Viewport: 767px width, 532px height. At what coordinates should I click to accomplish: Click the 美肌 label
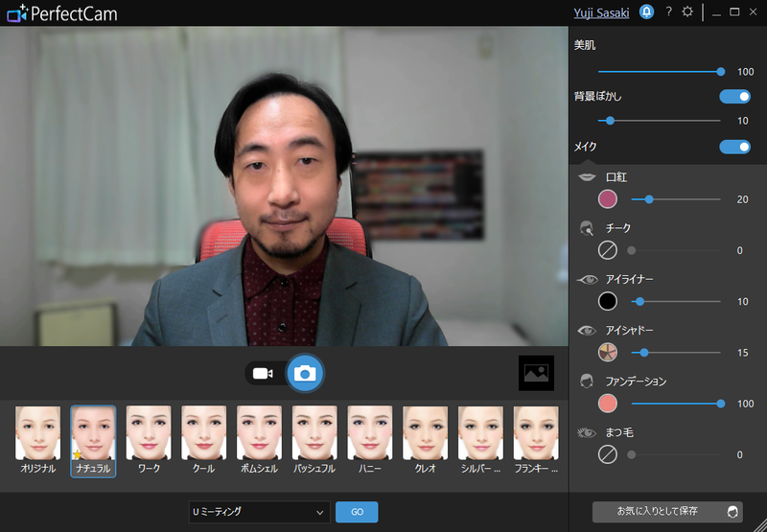tap(585, 46)
